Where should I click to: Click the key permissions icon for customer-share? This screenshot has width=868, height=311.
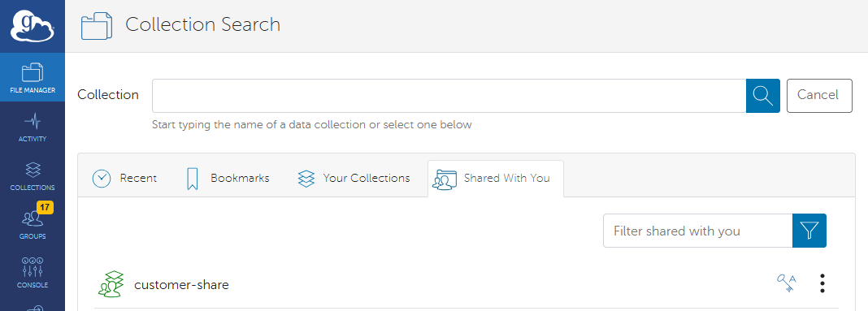(x=786, y=283)
